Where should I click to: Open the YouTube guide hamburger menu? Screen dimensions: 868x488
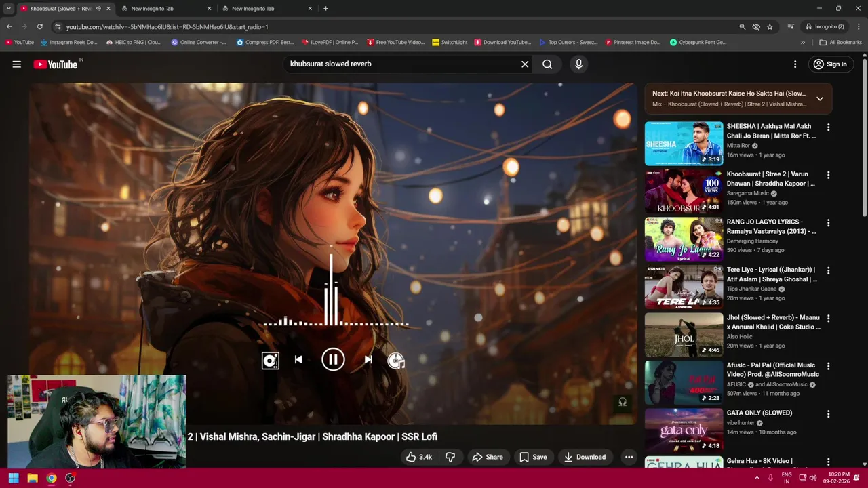point(16,64)
